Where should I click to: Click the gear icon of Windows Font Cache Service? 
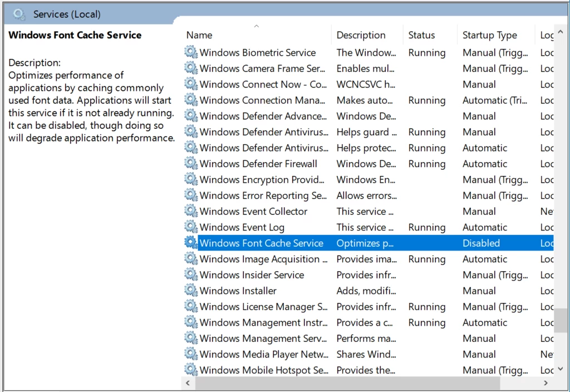(191, 243)
